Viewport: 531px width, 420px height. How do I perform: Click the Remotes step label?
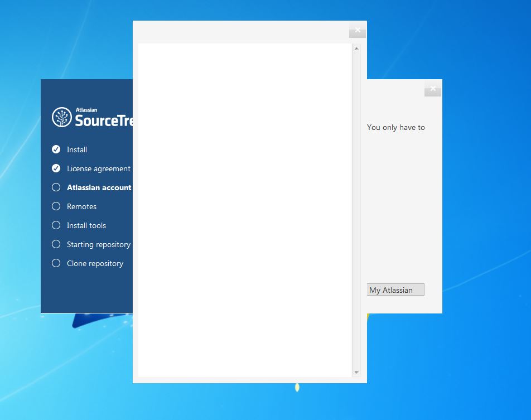coord(81,206)
